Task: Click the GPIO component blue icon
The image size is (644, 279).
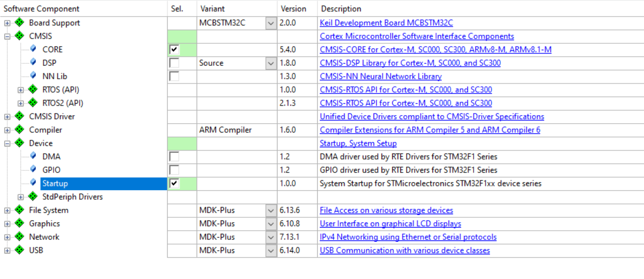Action: 33,169
